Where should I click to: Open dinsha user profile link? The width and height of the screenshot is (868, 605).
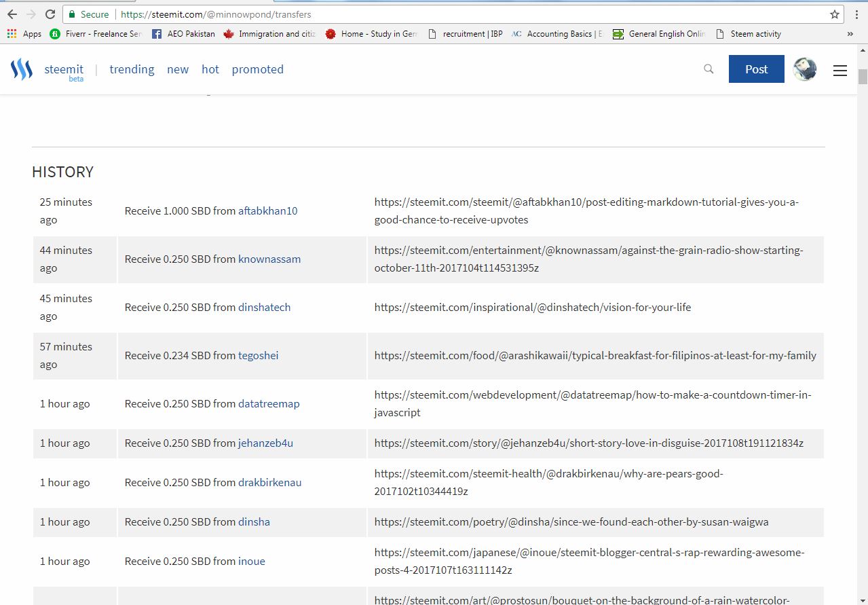click(254, 522)
